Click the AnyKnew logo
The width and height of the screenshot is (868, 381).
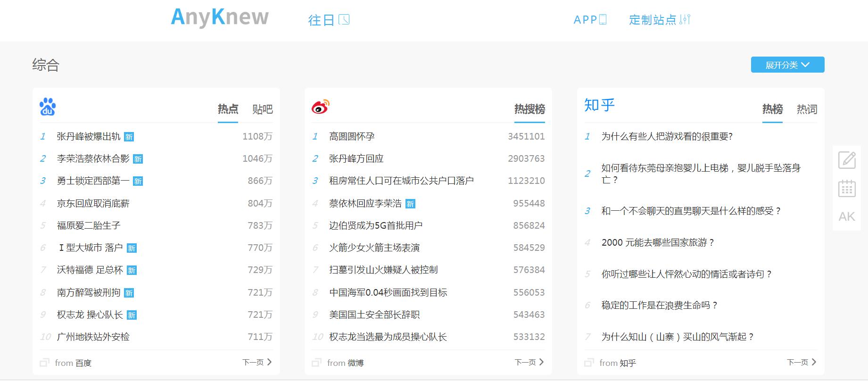[220, 17]
